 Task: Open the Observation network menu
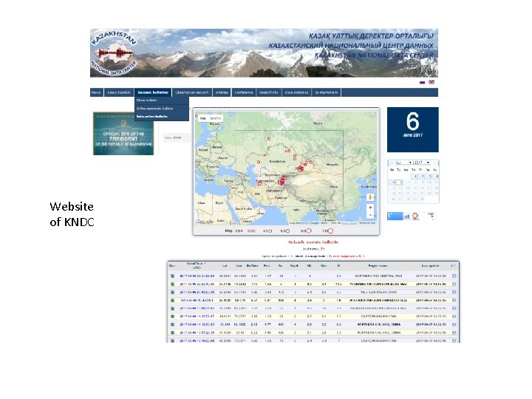[x=192, y=92]
